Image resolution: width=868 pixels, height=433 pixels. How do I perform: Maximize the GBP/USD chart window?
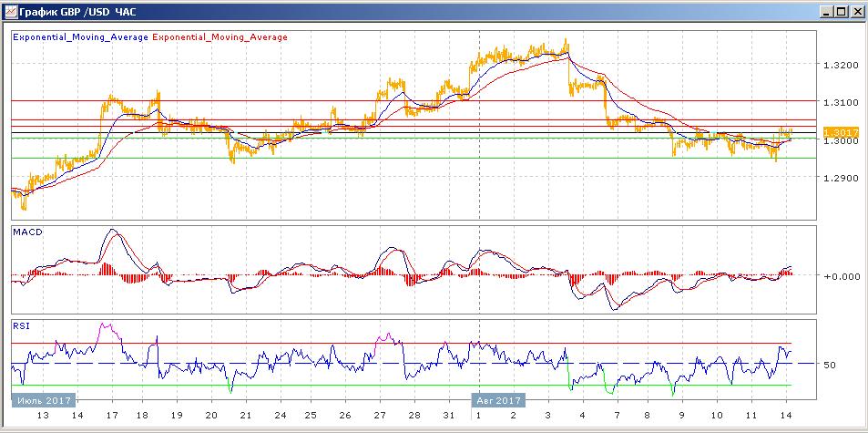click(842, 11)
